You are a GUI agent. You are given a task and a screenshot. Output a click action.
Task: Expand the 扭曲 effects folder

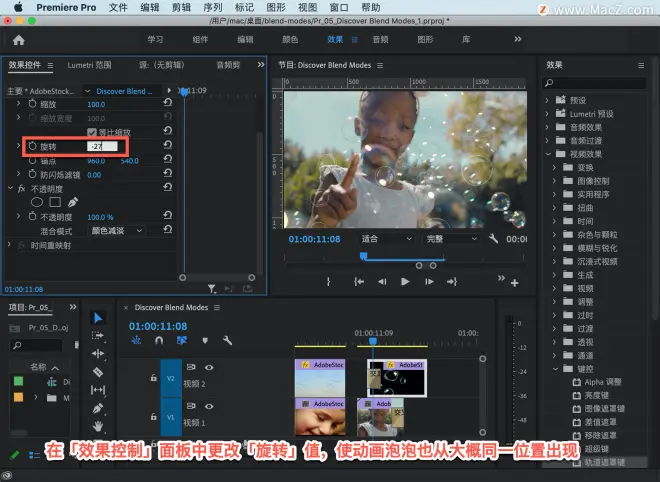click(x=554, y=208)
